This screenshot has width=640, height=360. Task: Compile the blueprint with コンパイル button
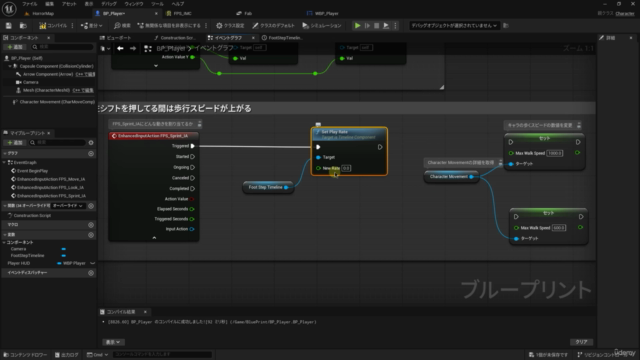coord(53,25)
